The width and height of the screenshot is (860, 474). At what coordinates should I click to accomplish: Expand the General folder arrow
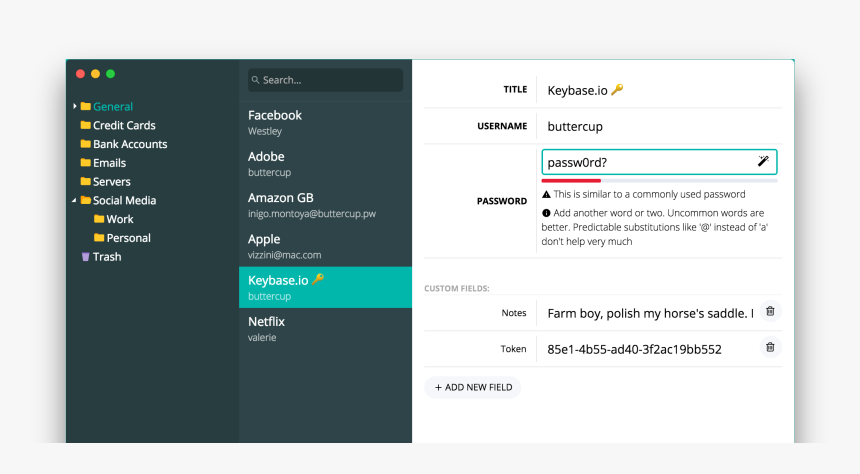click(x=75, y=106)
